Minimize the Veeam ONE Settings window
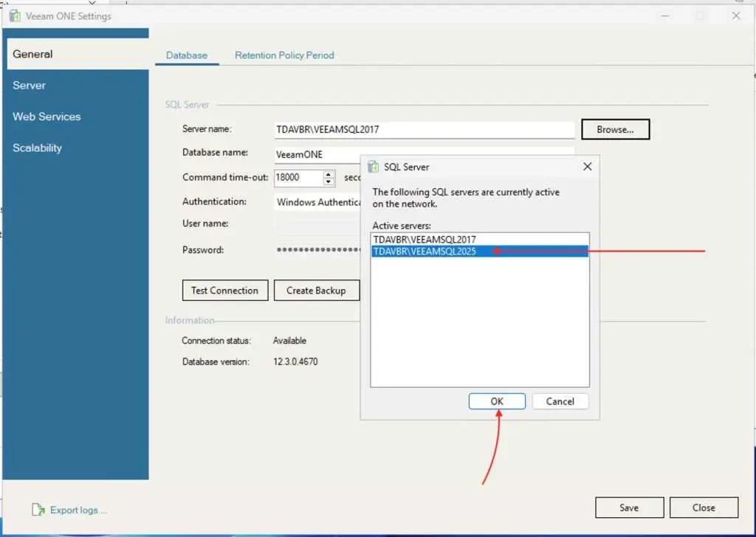Screen dimensions: 756x537 click(665, 16)
